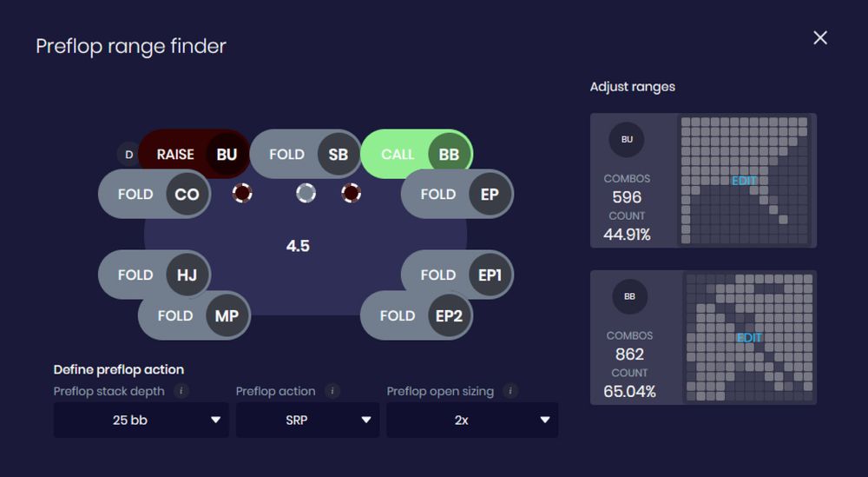This screenshot has height=477, width=868.
Task: Click the BB position circle in Adjust ranges
Action: (x=629, y=295)
